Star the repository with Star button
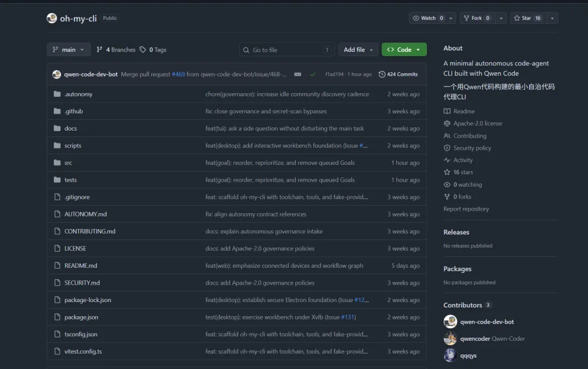The height and width of the screenshot is (369, 588). click(528, 18)
